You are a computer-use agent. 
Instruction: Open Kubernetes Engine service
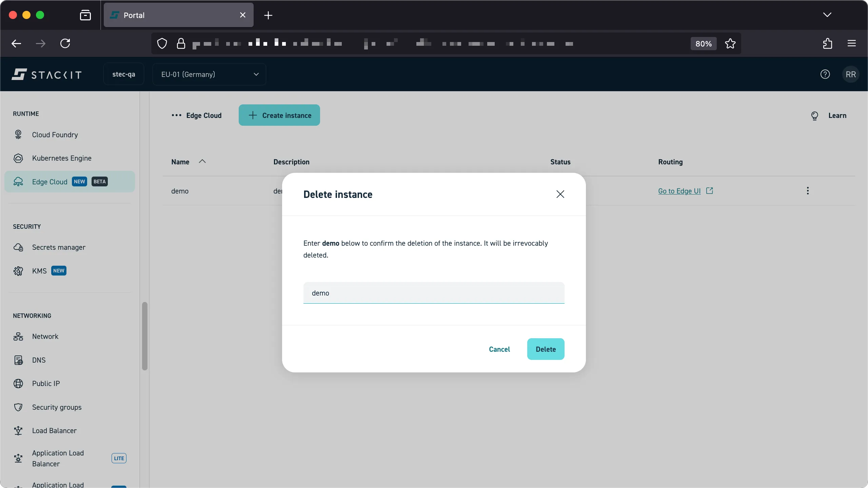tap(62, 158)
